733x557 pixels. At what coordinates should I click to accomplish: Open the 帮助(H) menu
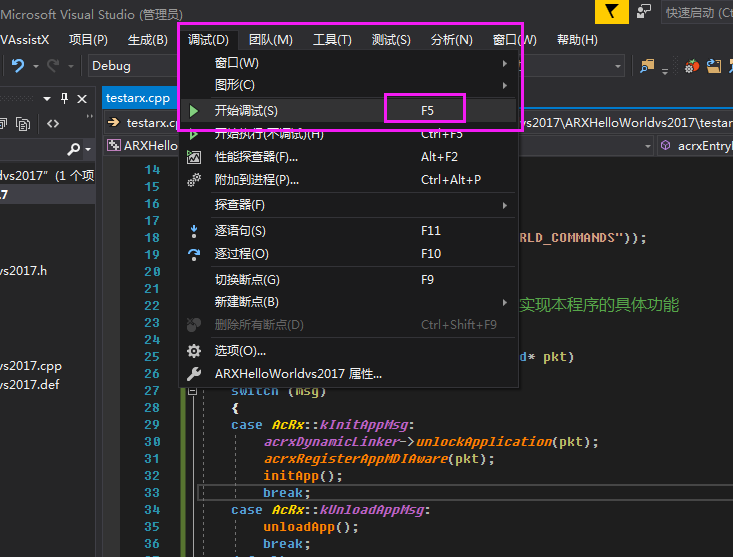click(x=577, y=40)
